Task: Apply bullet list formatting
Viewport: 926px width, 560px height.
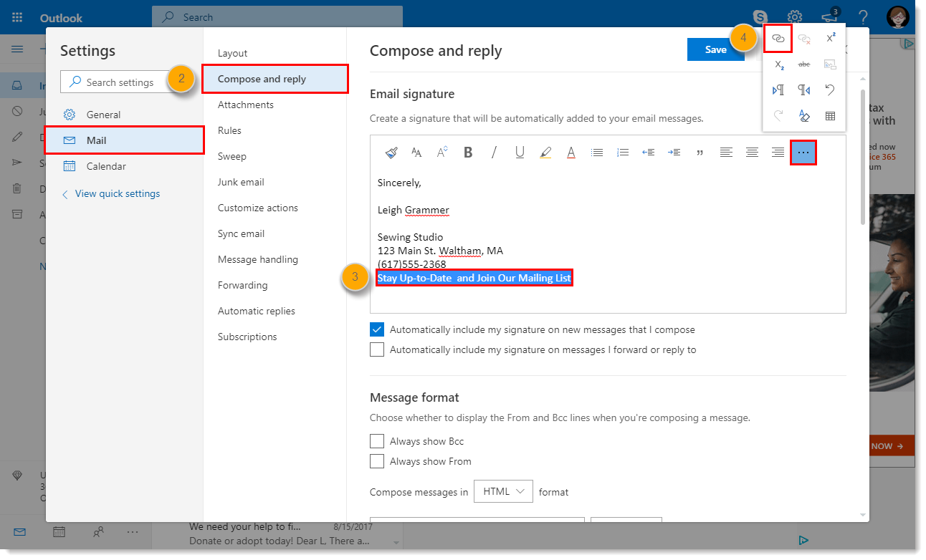Action: (597, 152)
